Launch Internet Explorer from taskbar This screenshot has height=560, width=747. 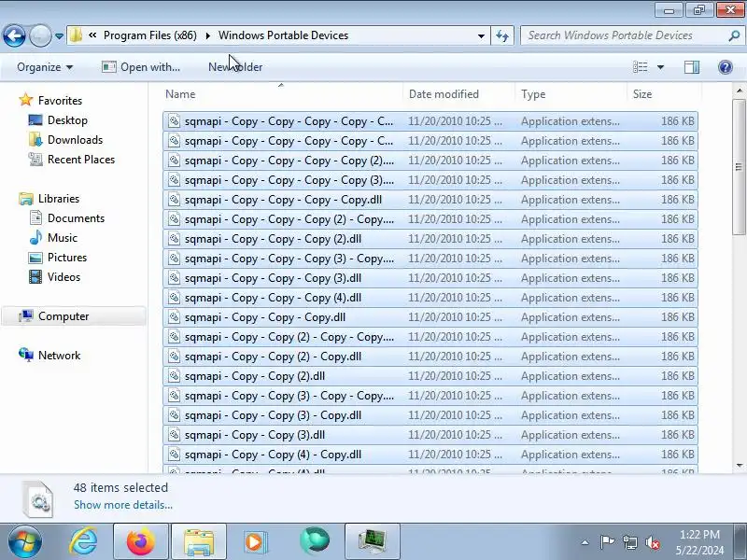coord(83,542)
